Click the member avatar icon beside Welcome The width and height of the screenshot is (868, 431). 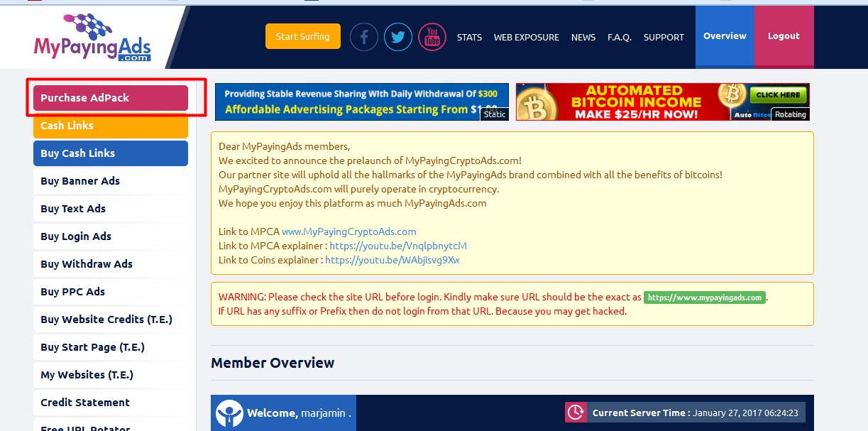pos(229,413)
